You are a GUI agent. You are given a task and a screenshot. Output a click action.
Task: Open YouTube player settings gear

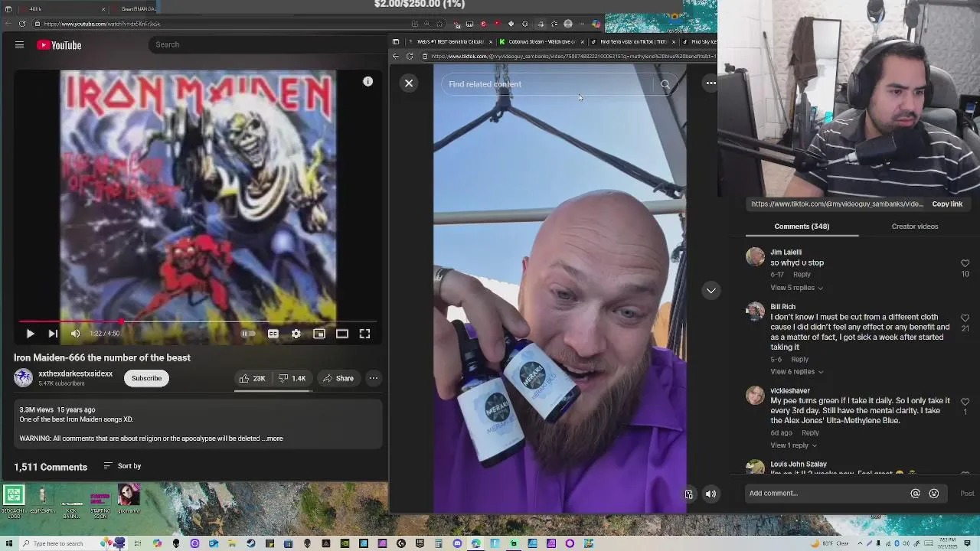(x=296, y=334)
